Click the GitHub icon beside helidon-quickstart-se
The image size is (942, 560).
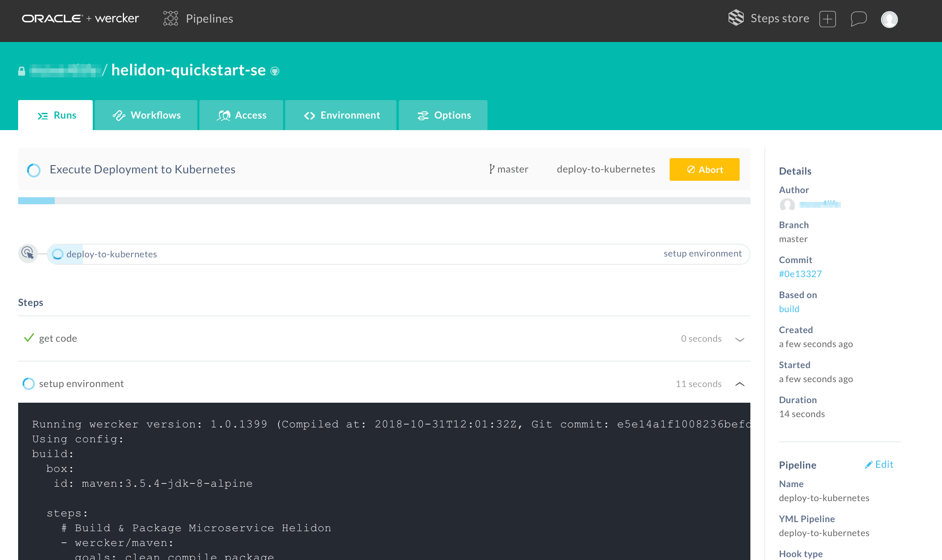pos(275,71)
